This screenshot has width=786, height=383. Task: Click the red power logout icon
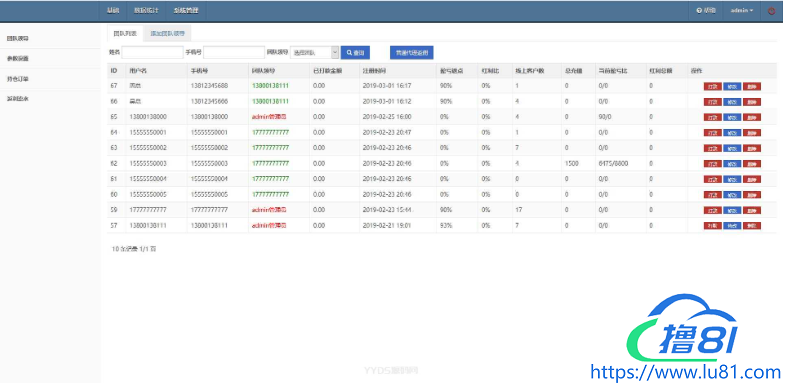click(x=771, y=11)
